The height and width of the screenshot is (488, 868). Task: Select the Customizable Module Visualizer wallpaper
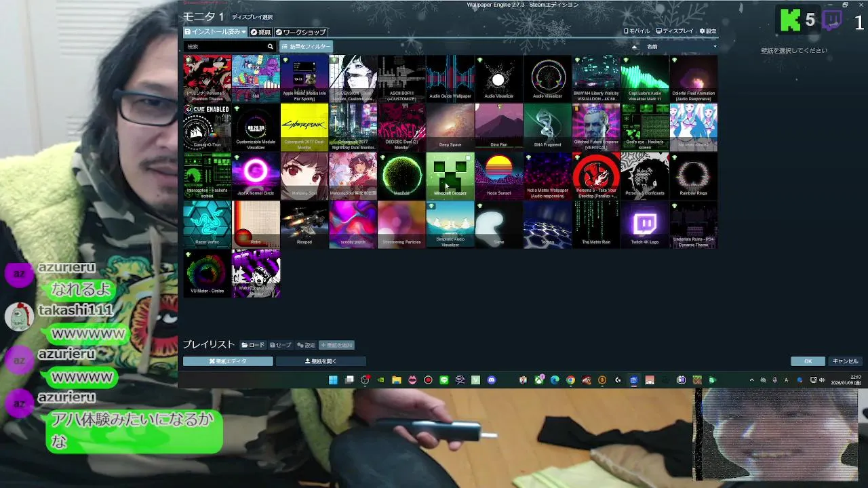256,127
